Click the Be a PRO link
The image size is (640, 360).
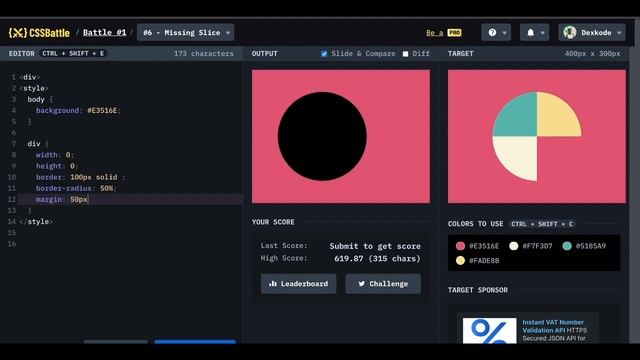444,33
